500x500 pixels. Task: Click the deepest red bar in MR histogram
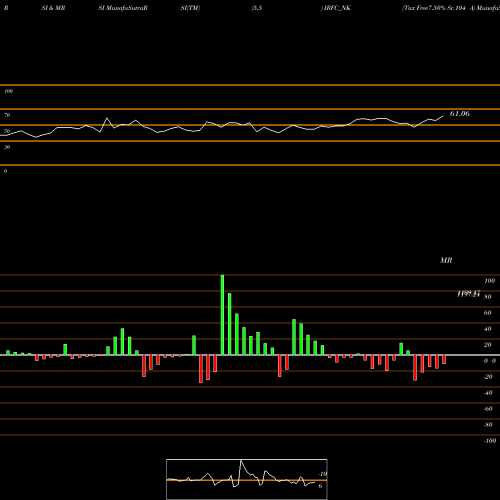pyautogui.click(x=201, y=369)
